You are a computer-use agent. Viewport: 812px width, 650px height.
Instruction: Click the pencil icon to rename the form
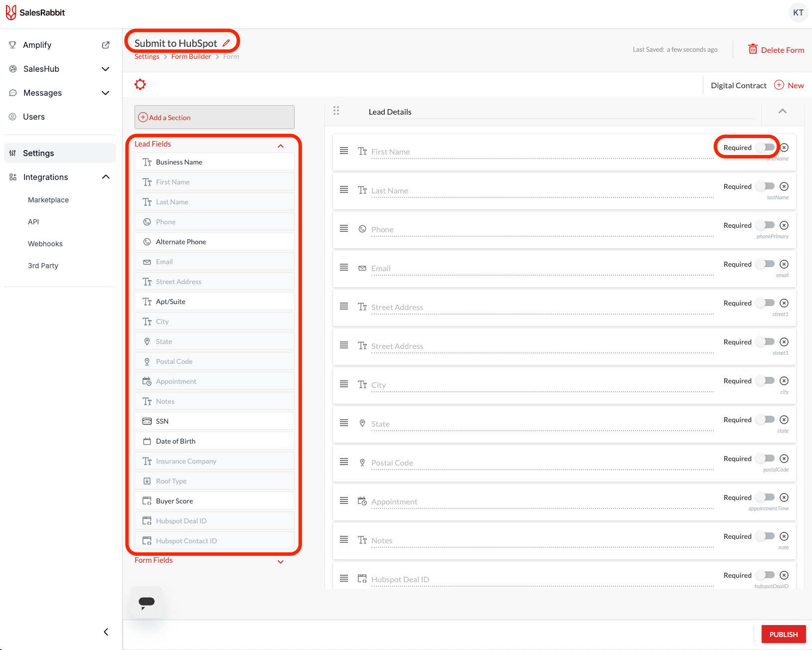tap(226, 43)
